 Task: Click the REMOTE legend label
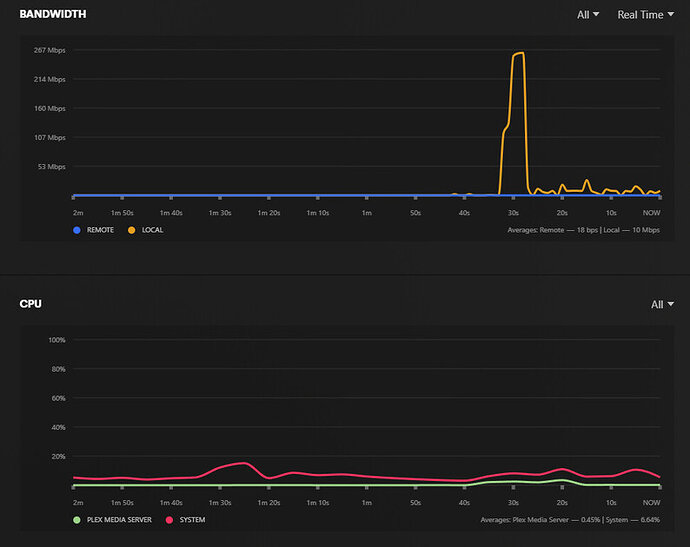(x=100, y=230)
